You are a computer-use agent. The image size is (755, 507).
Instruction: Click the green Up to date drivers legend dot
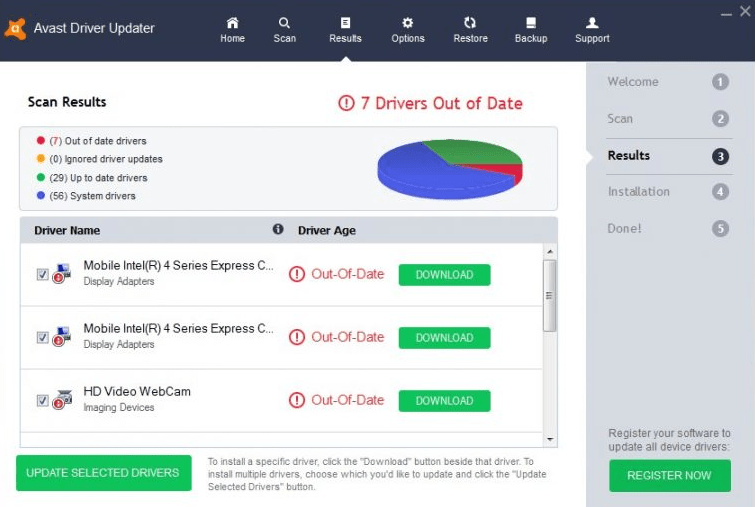tap(41, 177)
